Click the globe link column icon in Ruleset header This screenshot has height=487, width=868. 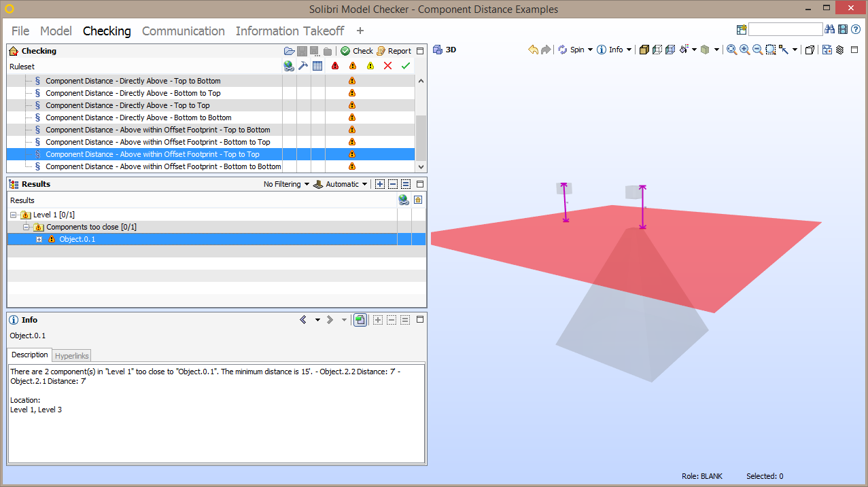coord(289,66)
